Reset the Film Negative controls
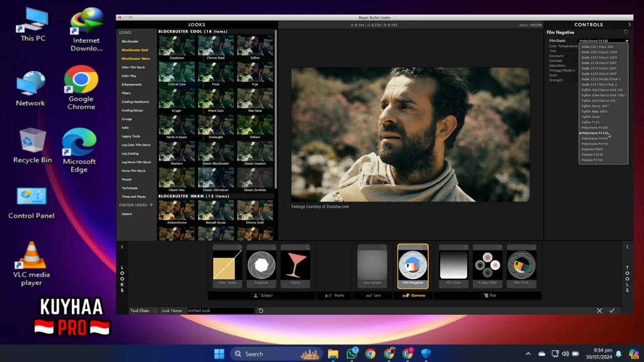Image resolution: width=644 pixels, height=362 pixels. click(x=626, y=32)
